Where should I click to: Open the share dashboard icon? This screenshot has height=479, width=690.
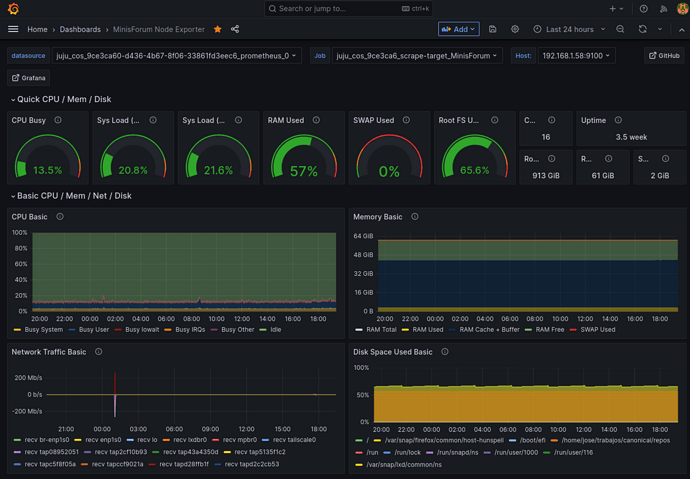click(235, 29)
